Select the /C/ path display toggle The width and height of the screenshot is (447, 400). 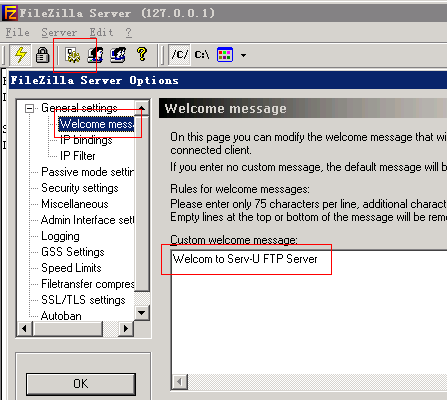(x=180, y=55)
